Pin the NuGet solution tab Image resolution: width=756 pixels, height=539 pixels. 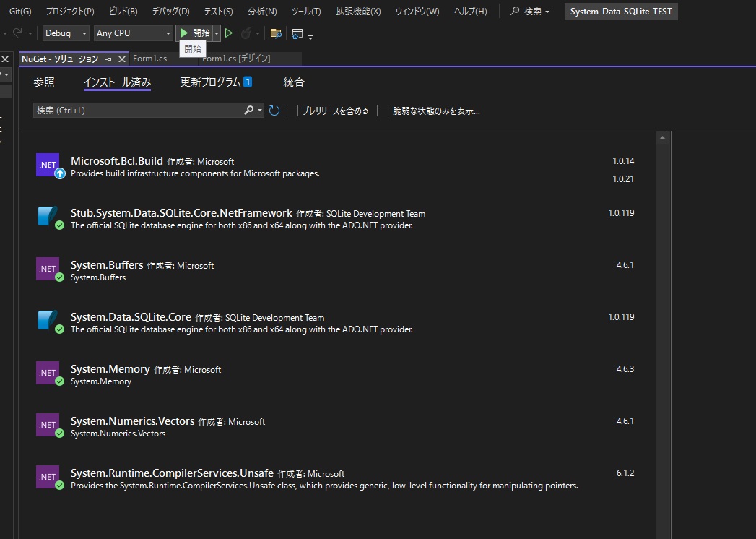pos(109,59)
